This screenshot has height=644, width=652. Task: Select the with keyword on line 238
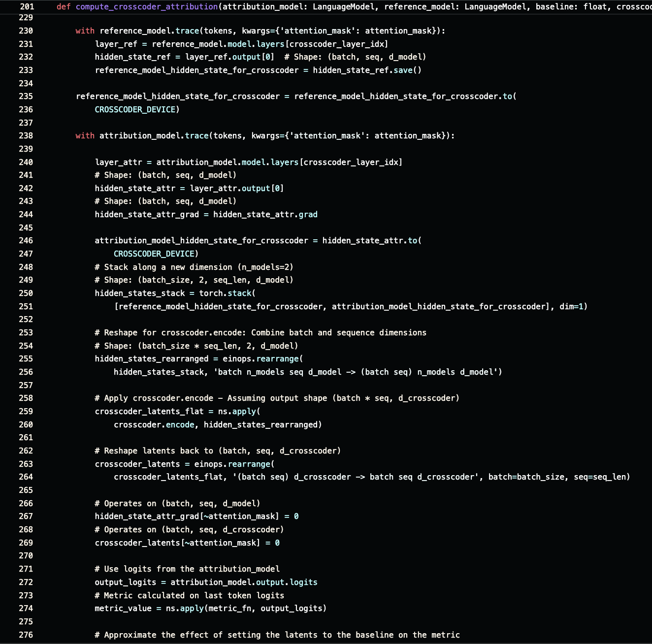click(x=84, y=135)
